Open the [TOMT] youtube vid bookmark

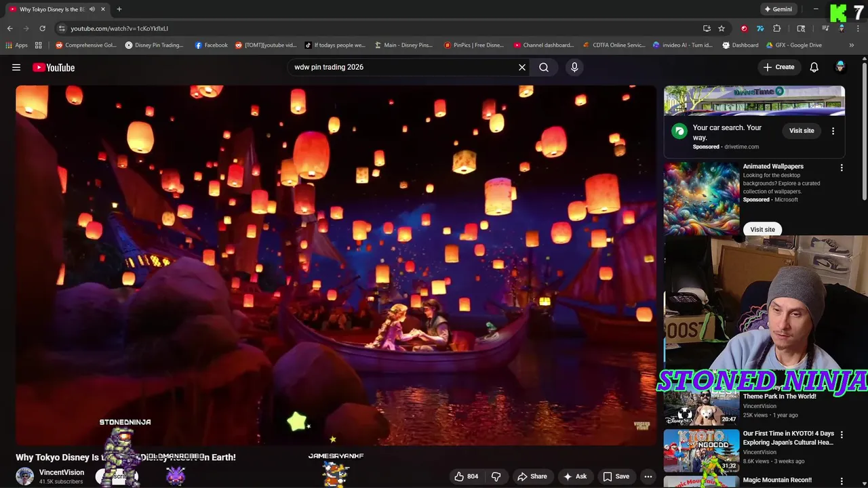tap(266, 45)
